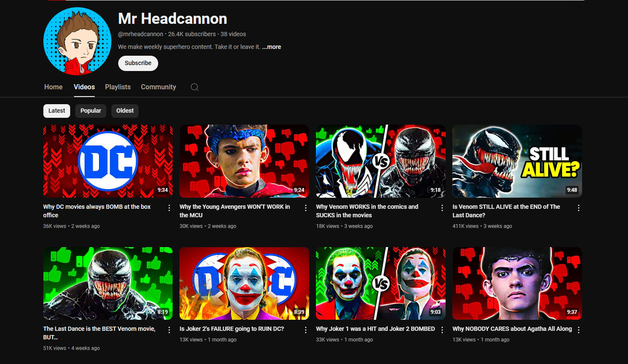Open the channel search magnifier icon
628x364 pixels.
[x=195, y=87]
